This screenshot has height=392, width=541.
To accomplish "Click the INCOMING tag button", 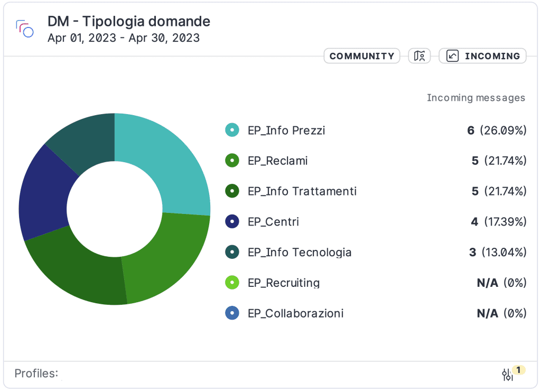I will point(482,56).
